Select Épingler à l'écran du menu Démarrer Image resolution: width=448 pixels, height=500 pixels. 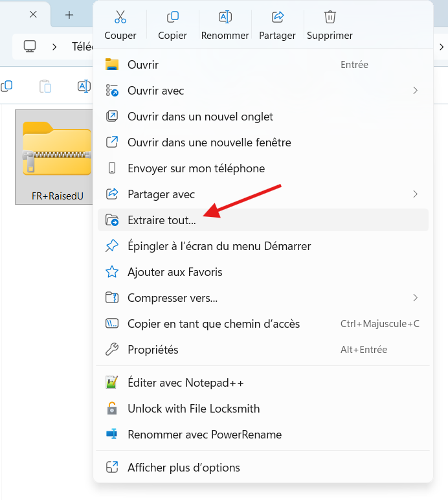219,246
